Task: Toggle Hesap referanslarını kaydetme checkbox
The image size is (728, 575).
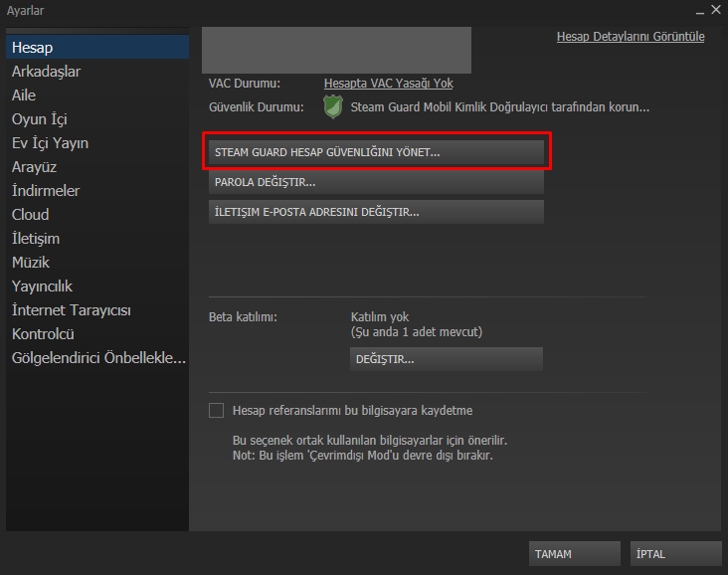Action: tap(217, 411)
